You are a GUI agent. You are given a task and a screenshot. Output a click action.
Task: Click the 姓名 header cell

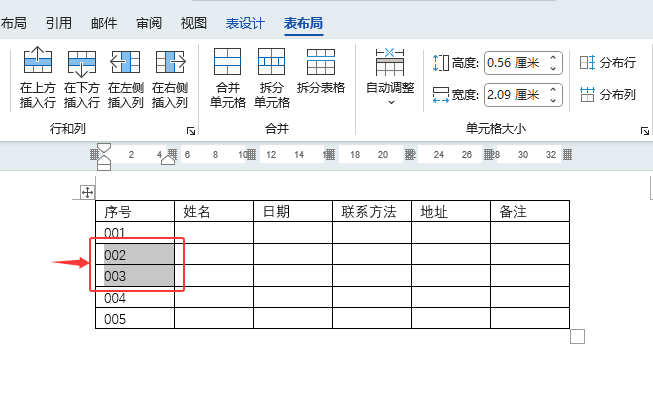click(214, 211)
